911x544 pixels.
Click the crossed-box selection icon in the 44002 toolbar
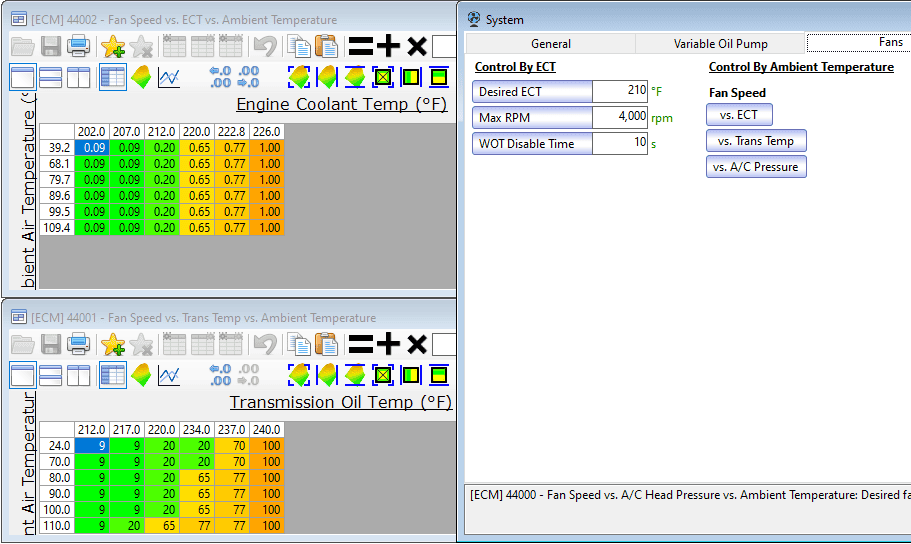pyautogui.click(x=383, y=77)
